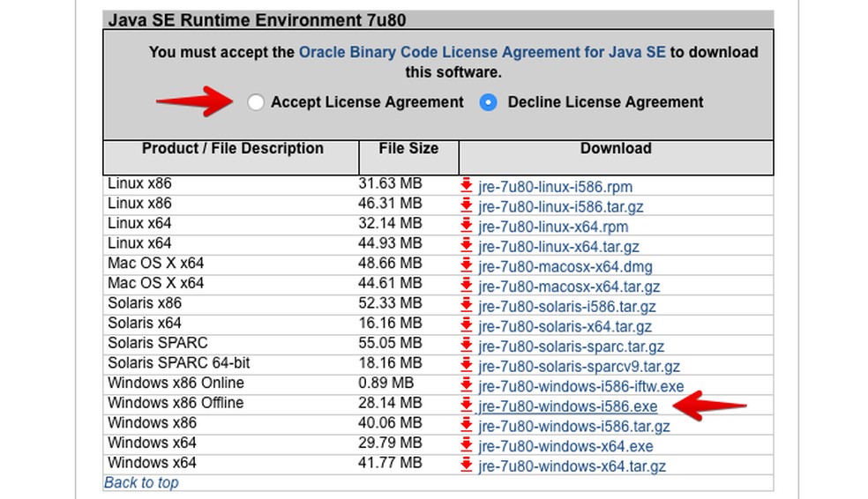This screenshot has height=499, width=868.
Task: Click the Back to top link
Action: (x=141, y=482)
